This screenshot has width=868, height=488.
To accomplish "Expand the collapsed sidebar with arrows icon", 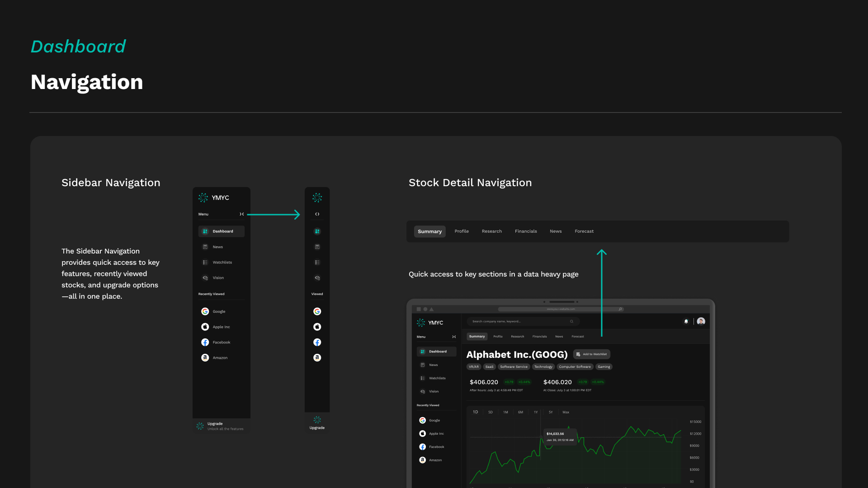I will [317, 214].
